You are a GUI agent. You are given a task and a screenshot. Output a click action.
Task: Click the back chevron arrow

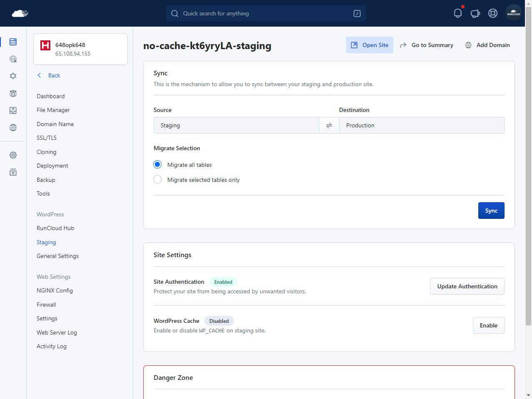pyautogui.click(x=40, y=75)
